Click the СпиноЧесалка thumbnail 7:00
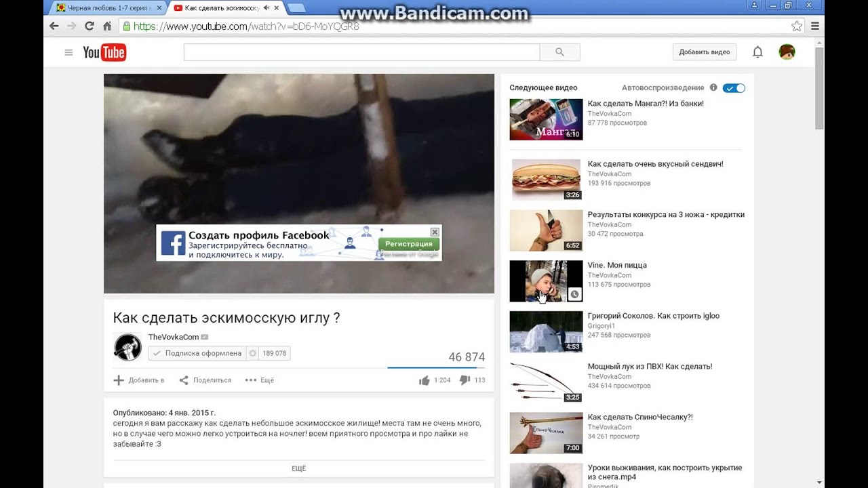The width and height of the screenshot is (868, 488). tap(546, 433)
